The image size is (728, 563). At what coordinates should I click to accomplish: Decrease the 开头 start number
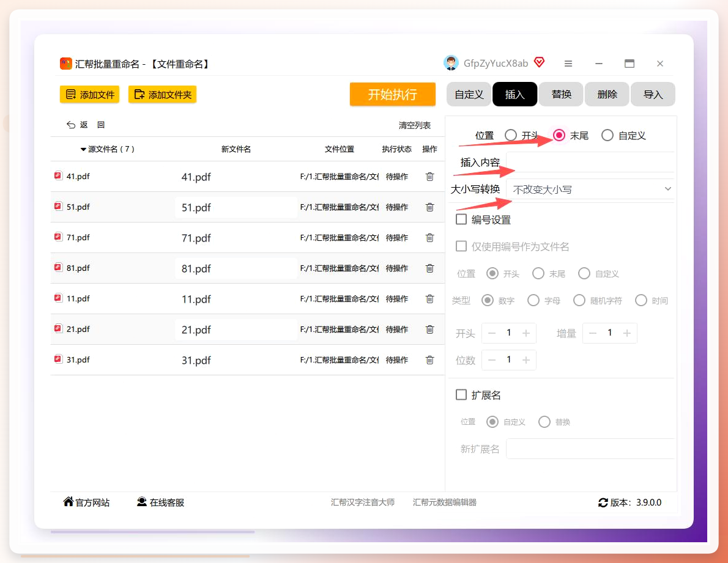[492, 333]
